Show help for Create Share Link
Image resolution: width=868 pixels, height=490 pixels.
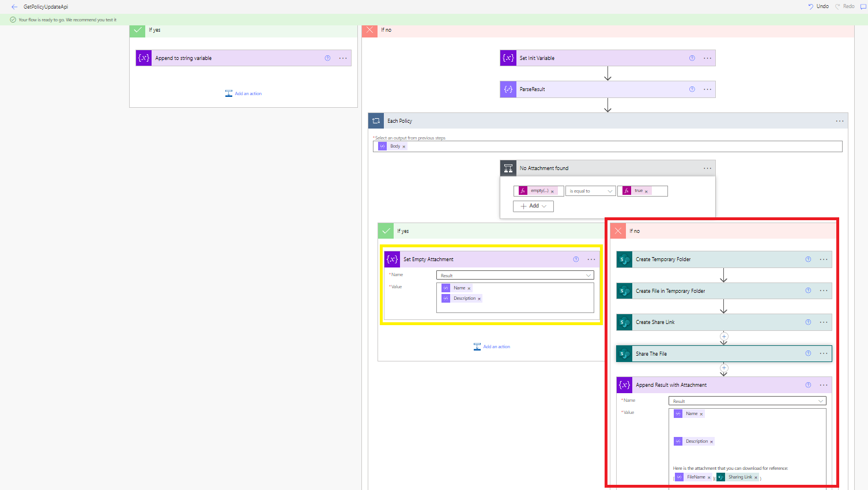pyautogui.click(x=808, y=322)
